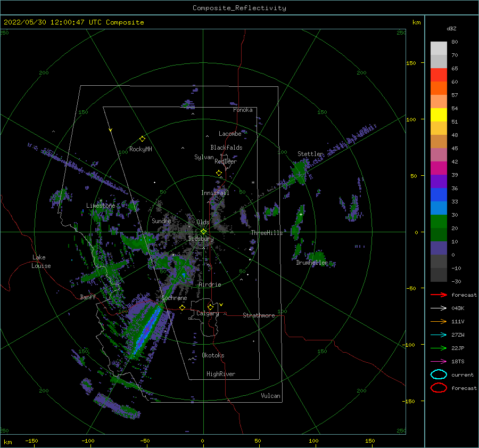Click the RedDeer label
The image size is (479, 448).
point(226,161)
